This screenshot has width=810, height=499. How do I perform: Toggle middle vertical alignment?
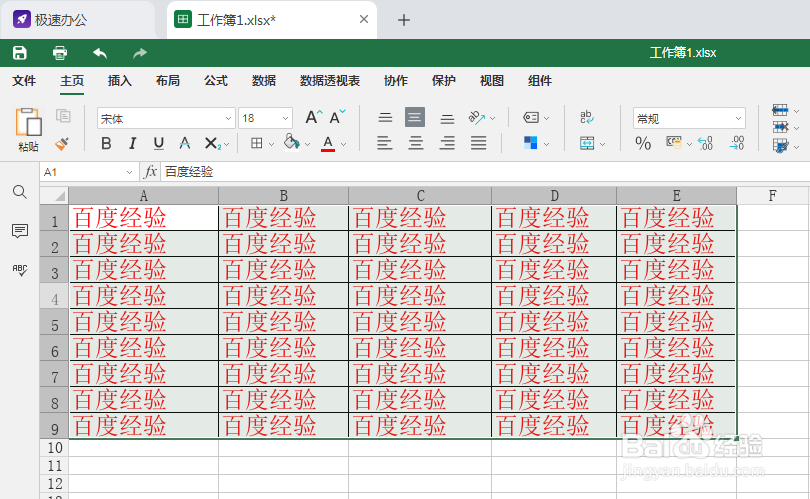[x=415, y=117]
